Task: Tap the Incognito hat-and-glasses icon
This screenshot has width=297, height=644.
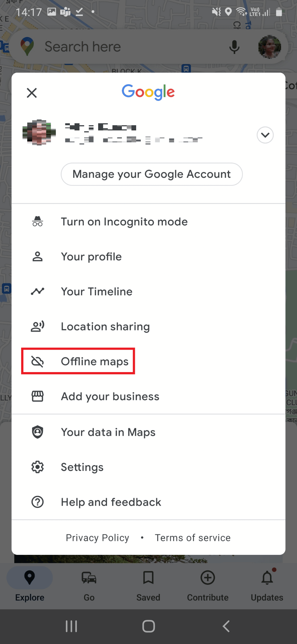Action: pos(37,221)
